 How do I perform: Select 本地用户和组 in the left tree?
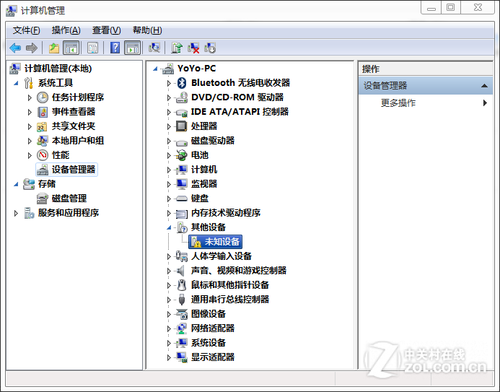coord(78,141)
